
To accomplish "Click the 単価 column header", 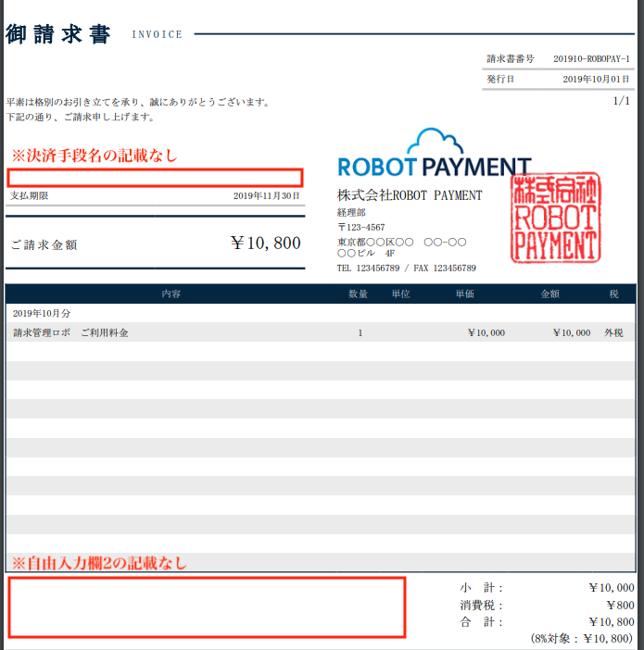I will point(465,294).
